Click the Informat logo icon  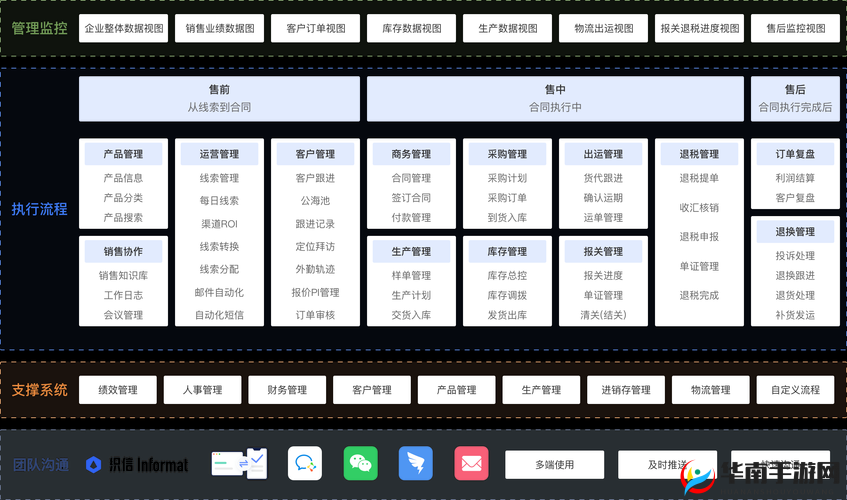[93, 465]
